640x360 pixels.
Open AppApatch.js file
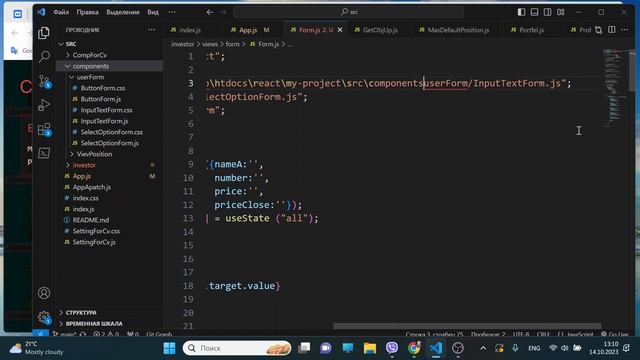[x=91, y=187]
